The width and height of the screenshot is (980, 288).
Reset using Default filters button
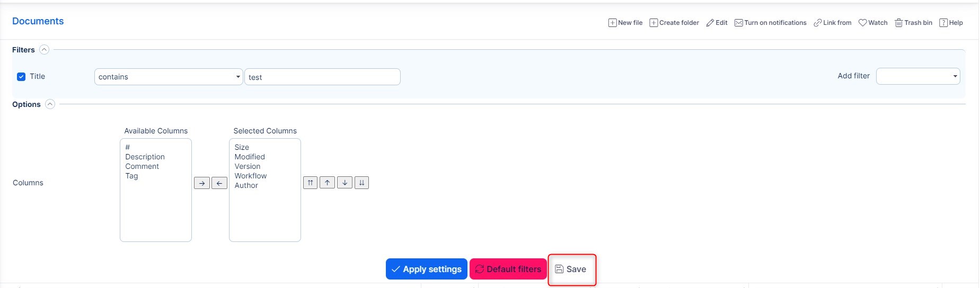tap(508, 269)
